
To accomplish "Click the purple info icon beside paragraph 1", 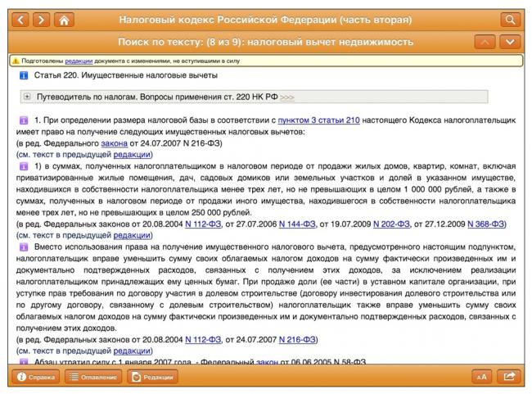I will tap(25, 120).
